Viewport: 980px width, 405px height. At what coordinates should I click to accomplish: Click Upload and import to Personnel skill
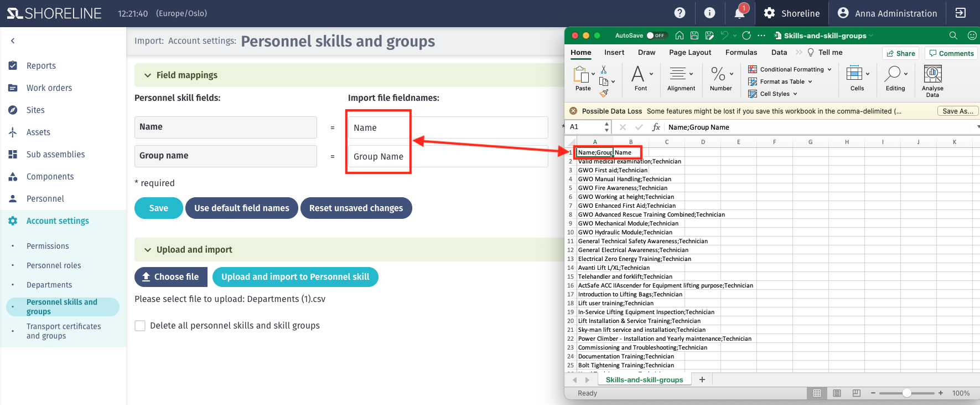tap(295, 276)
